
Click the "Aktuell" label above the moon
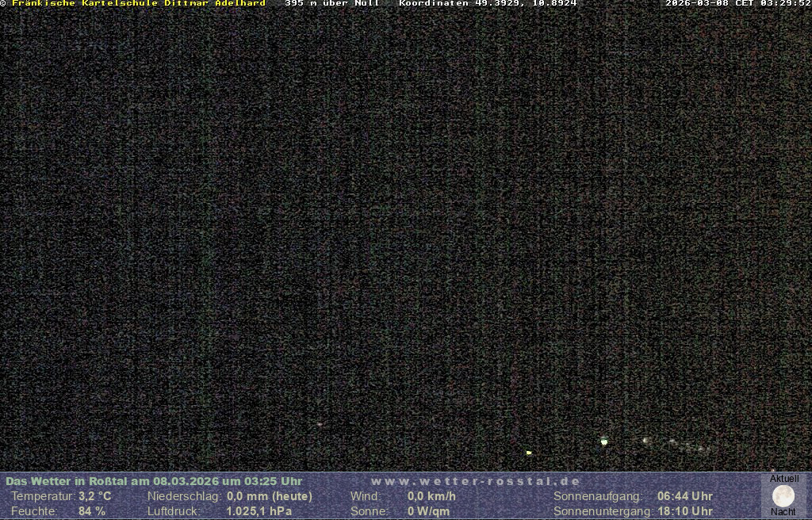point(784,479)
